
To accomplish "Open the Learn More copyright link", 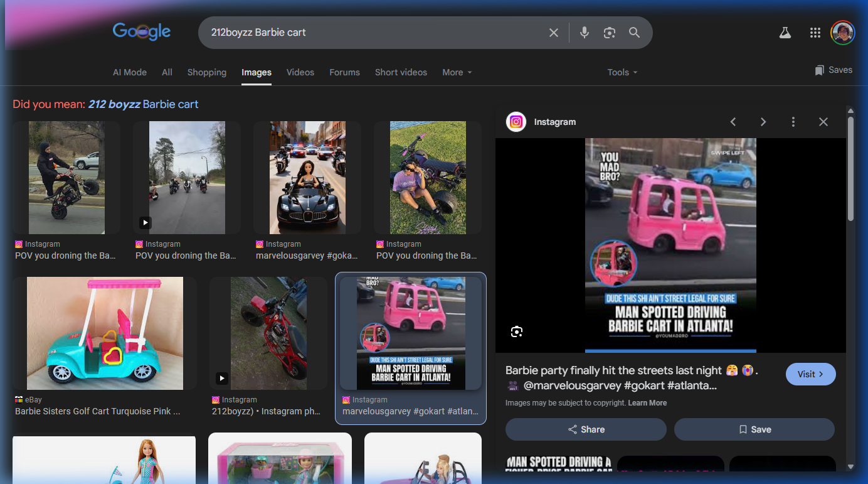I will [647, 403].
